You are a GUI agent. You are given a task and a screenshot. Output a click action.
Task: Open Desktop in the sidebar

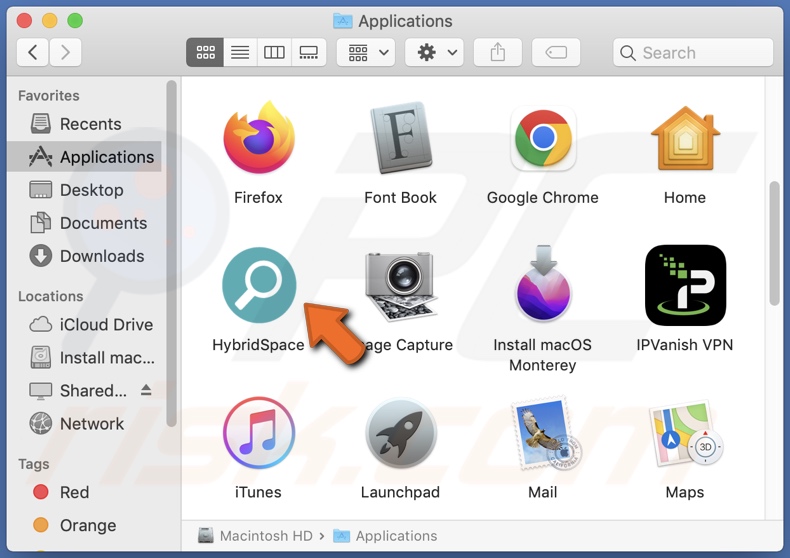[85, 190]
